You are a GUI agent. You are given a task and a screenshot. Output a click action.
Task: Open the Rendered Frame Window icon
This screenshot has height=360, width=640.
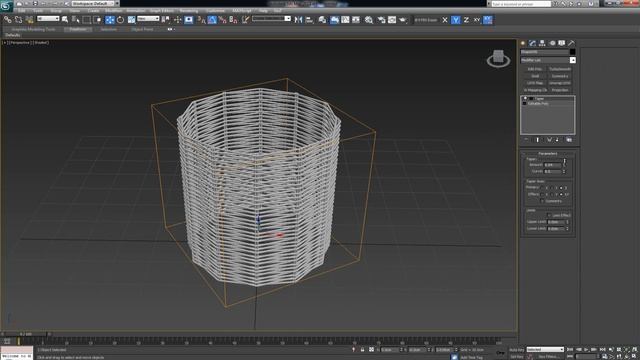[392, 20]
